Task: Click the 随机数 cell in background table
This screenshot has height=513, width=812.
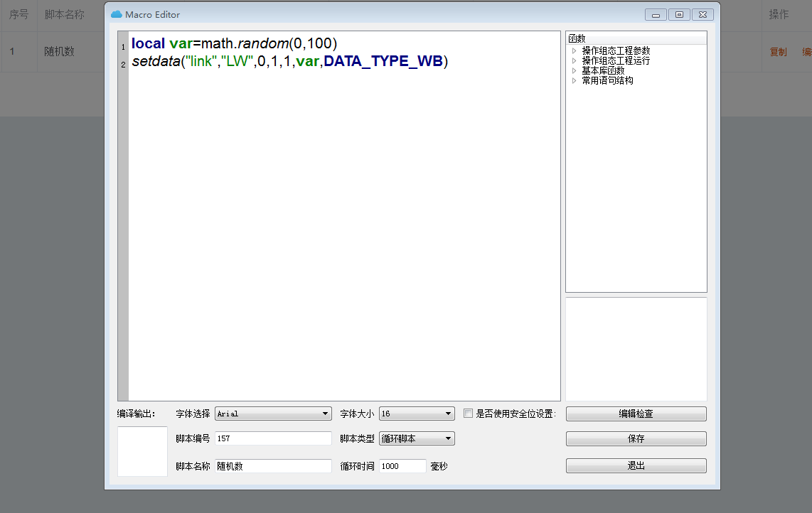Action: 59,51
